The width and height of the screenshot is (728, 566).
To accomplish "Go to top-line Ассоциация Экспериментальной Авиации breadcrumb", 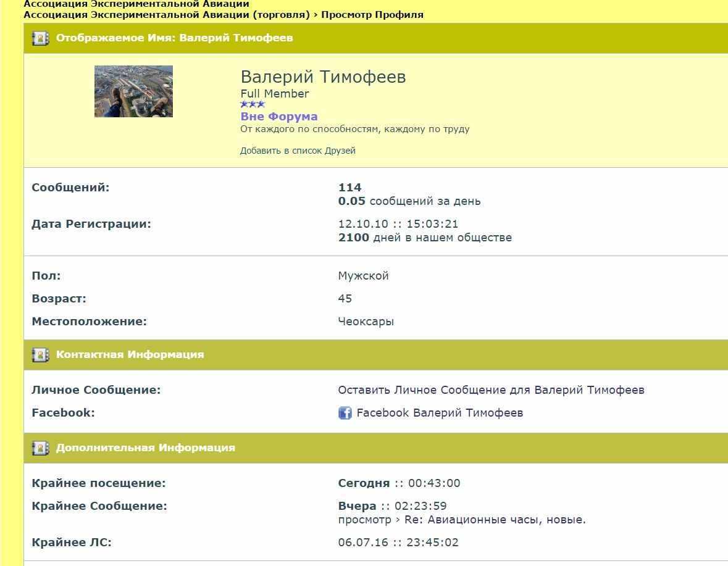I will pyautogui.click(x=136, y=4).
